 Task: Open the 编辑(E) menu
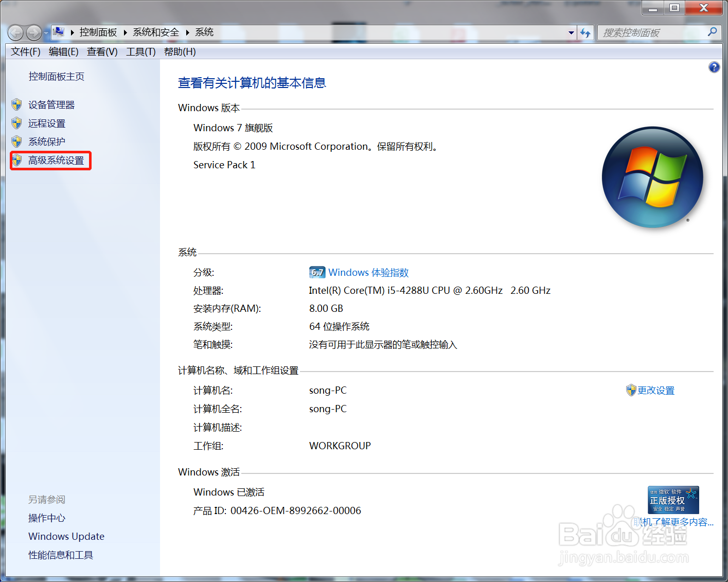tap(64, 51)
